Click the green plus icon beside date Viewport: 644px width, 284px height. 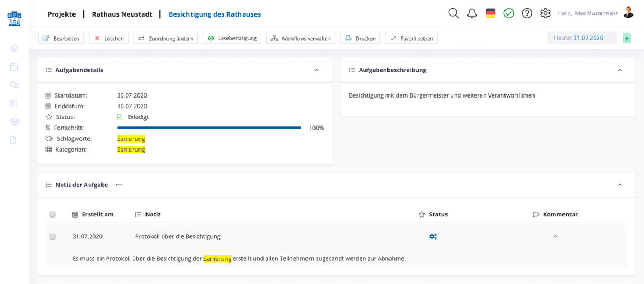coord(626,38)
